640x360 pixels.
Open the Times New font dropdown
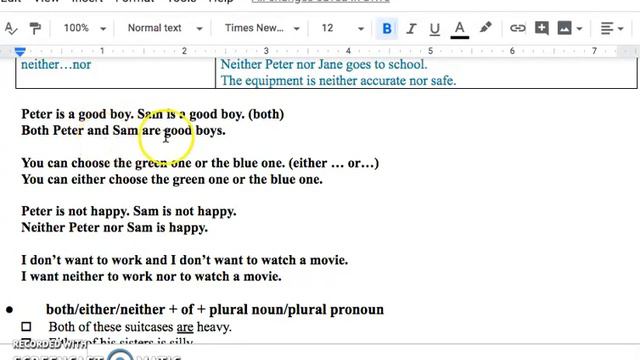click(262, 28)
